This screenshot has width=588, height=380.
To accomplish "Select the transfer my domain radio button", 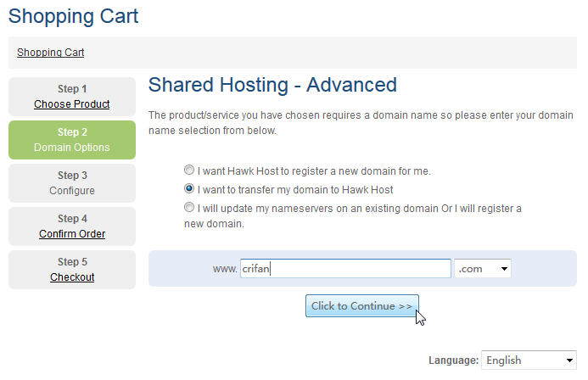I will 189,189.
